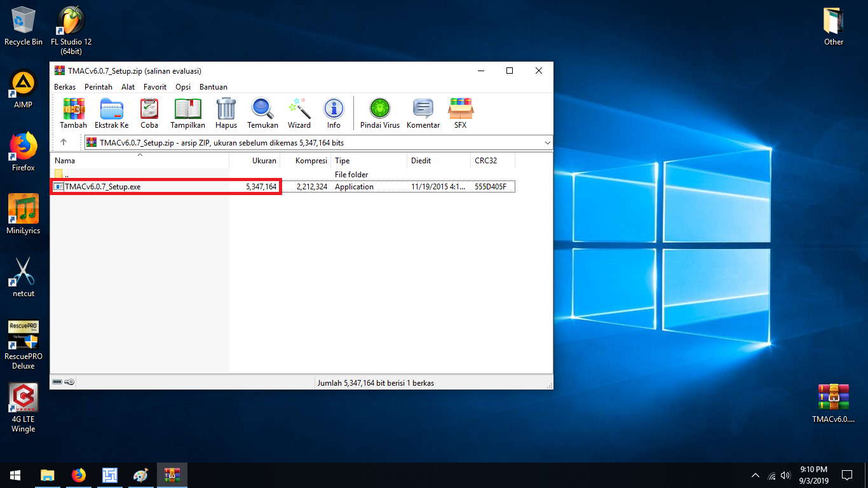Maximize the WinRAR window

[510, 71]
